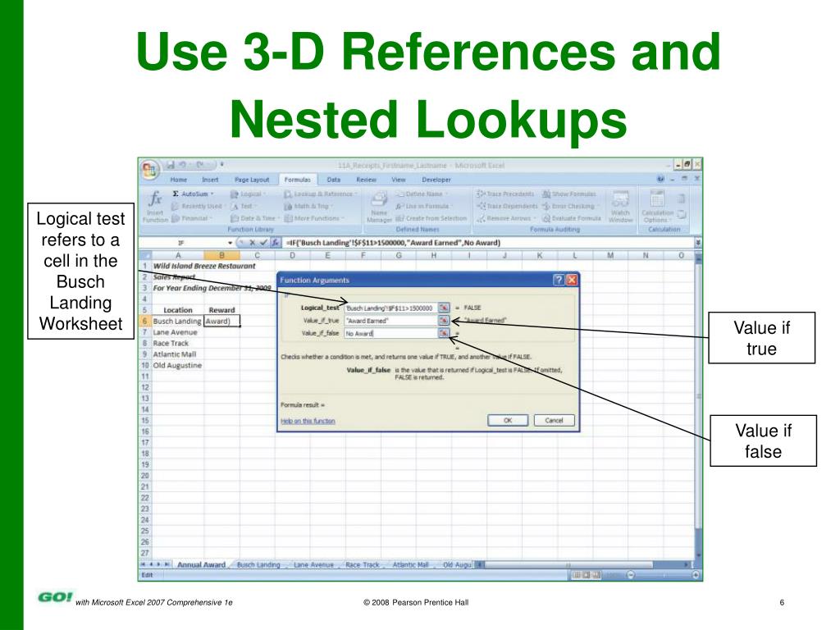Click the fx button beside the formula bar
Image resolution: width=840 pixels, height=630 pixels.
click(x=275, y=243)
